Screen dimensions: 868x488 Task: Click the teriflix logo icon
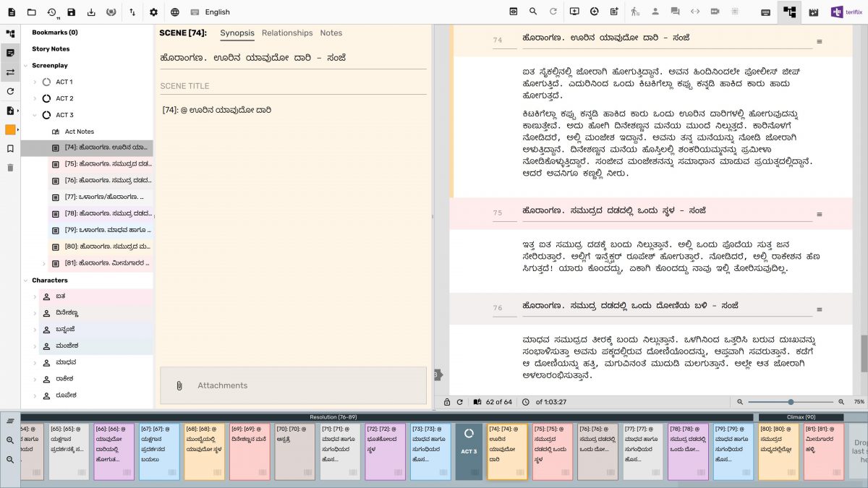pos(838,12)
